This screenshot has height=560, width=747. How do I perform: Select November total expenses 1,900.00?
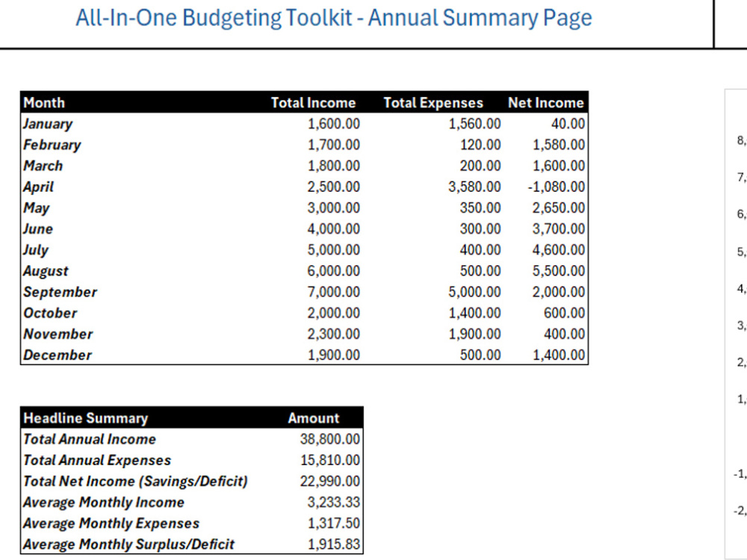pos(474,334)
